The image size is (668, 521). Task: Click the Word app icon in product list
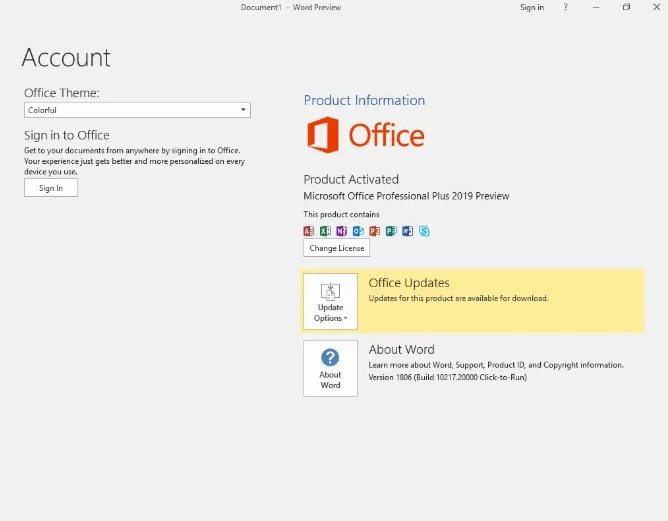click(407, 231)
